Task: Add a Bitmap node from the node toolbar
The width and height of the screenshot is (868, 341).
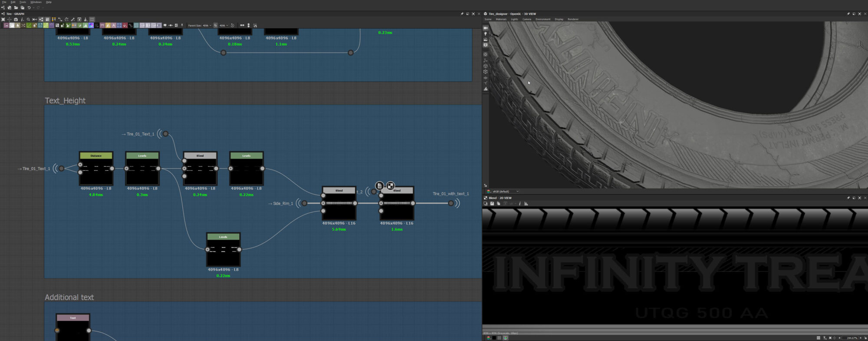Action: click(6, 25)
